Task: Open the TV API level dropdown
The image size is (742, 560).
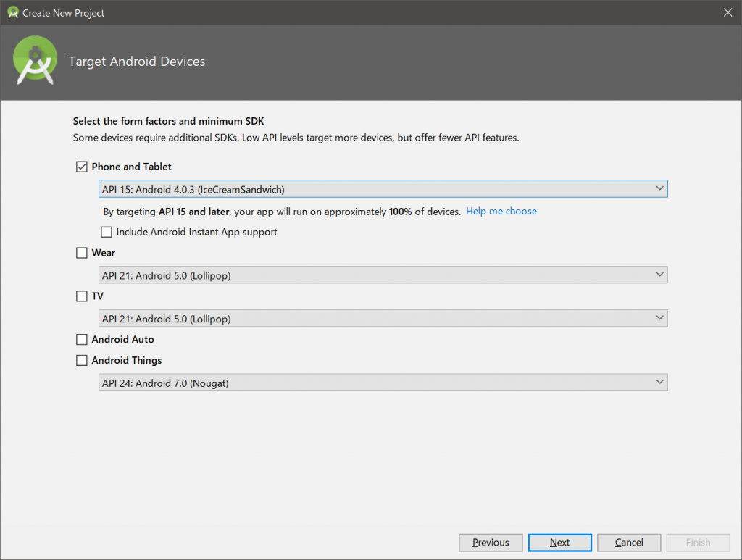Action: (382, 319)
